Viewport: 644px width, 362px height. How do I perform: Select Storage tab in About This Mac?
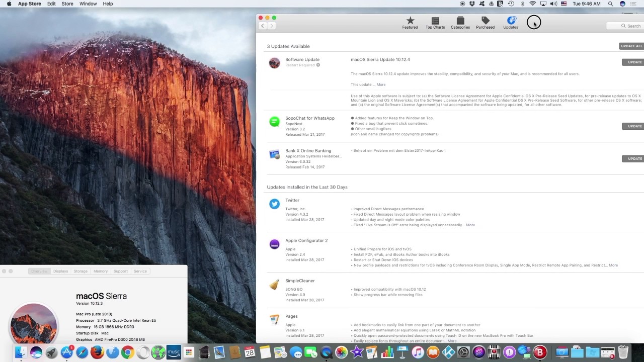80,271
